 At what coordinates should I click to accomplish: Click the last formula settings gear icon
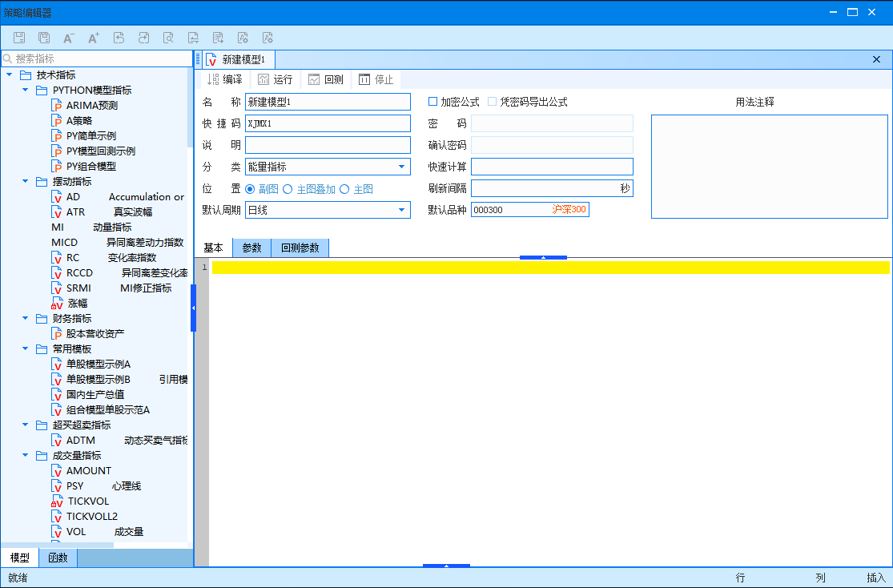click(x=267, y=38)
